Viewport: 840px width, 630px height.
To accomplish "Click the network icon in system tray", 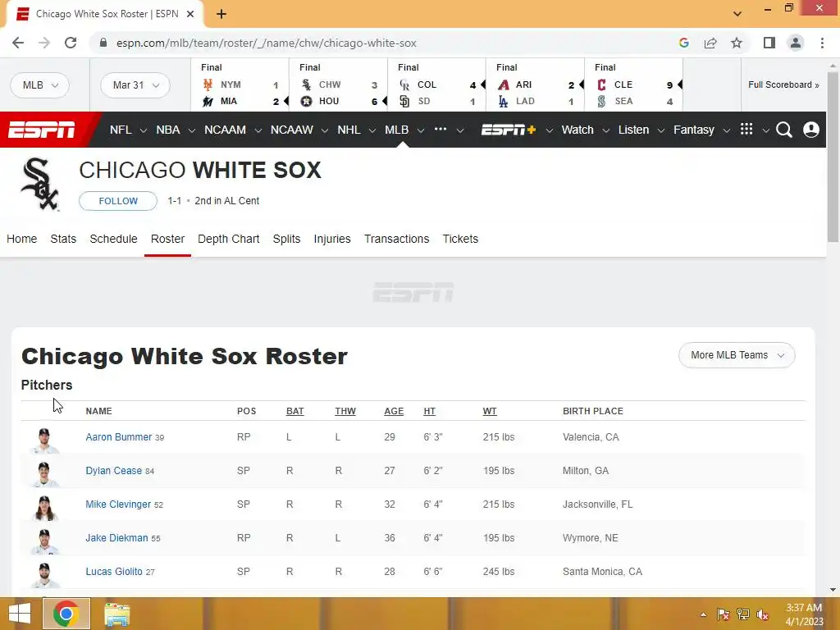I will pyautogui.click(x=743, y=614).
